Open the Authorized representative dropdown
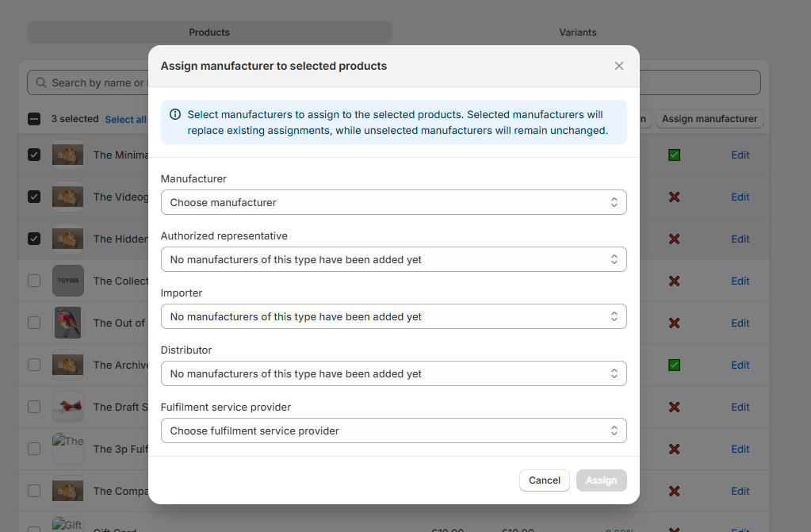The width and height of the screenshot is (811, 532). pos(393,259)
